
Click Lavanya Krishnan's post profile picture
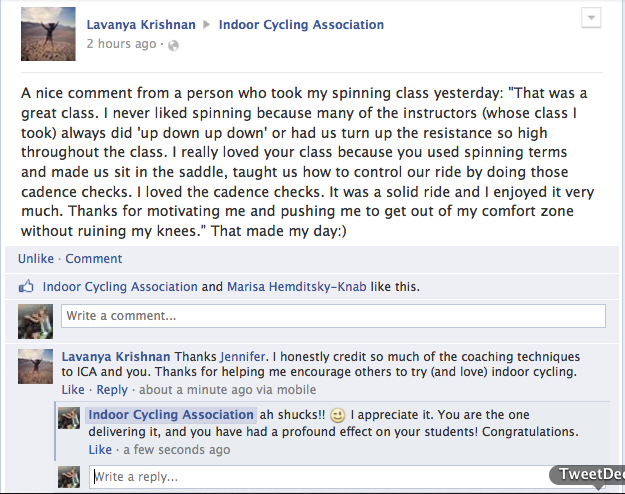click(x=48, y=34)
